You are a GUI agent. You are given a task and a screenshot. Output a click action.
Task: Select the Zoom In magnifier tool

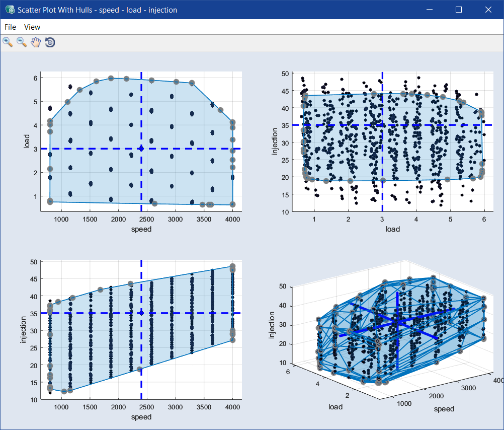(x=8, y=42)
